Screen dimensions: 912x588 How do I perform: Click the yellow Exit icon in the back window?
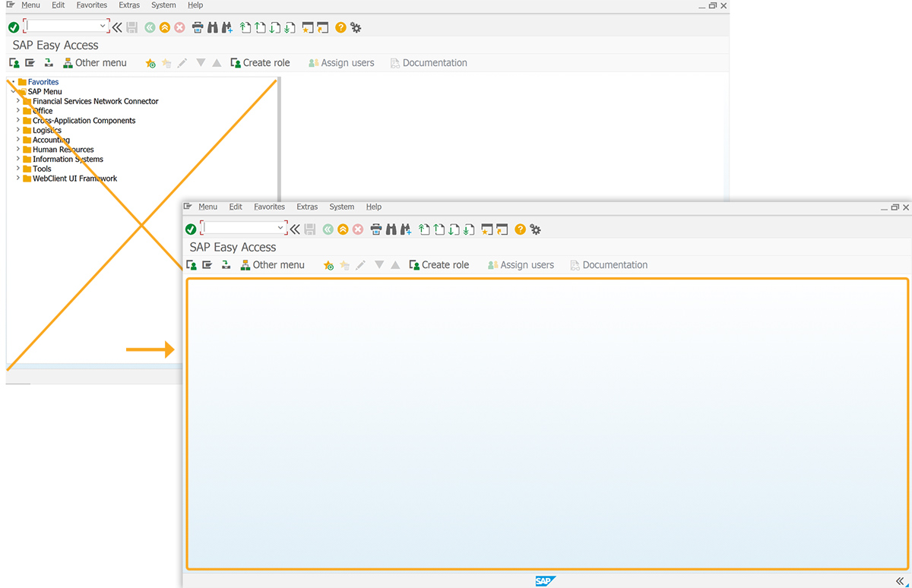[165, 27]
